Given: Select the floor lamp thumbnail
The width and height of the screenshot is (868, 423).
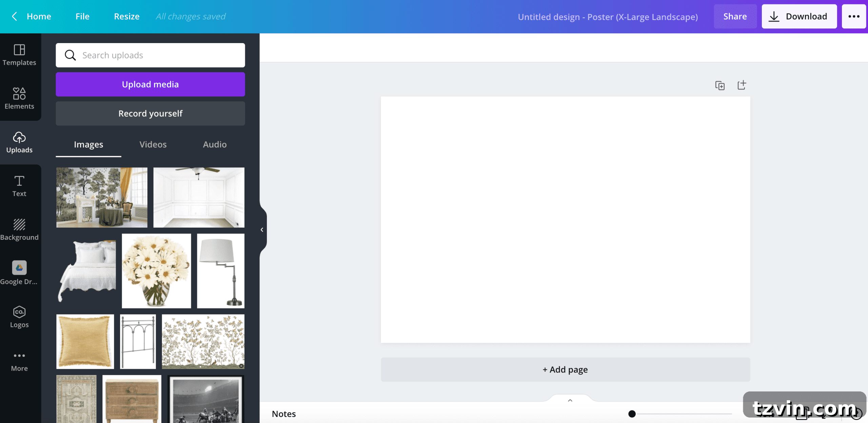Looking at the screenshot, I should (x=220, y=271).
